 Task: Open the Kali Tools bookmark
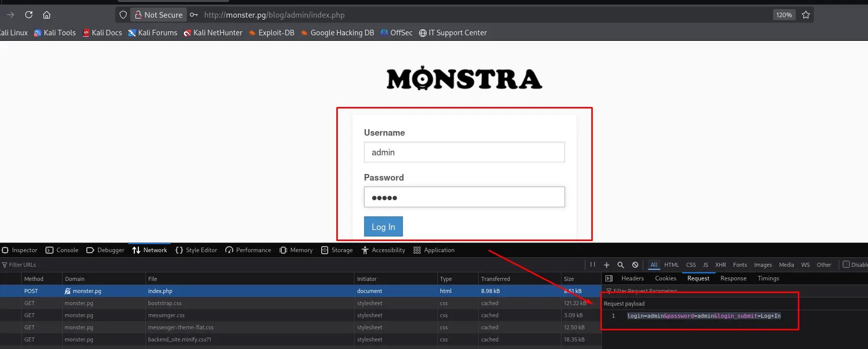coord(55,33)
